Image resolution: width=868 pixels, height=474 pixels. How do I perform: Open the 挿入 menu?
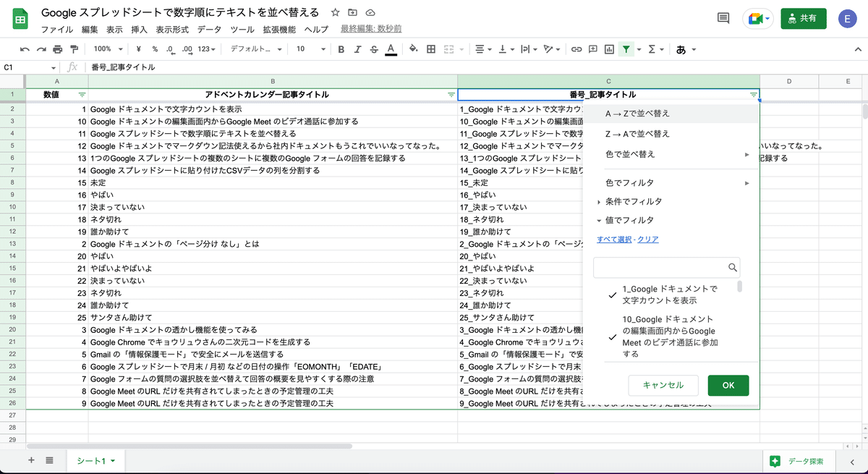(139, 30)
